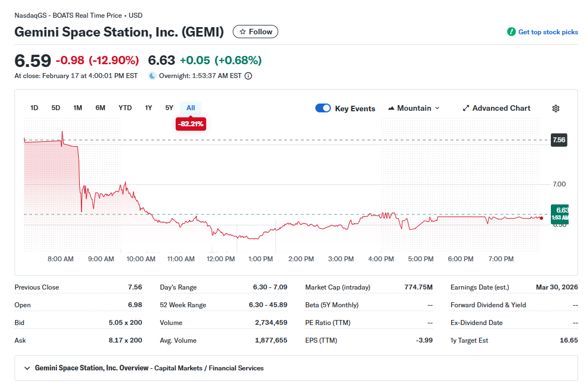Select the 1D time range tab
The image size is (588, 387).
[x=34, y=108]
